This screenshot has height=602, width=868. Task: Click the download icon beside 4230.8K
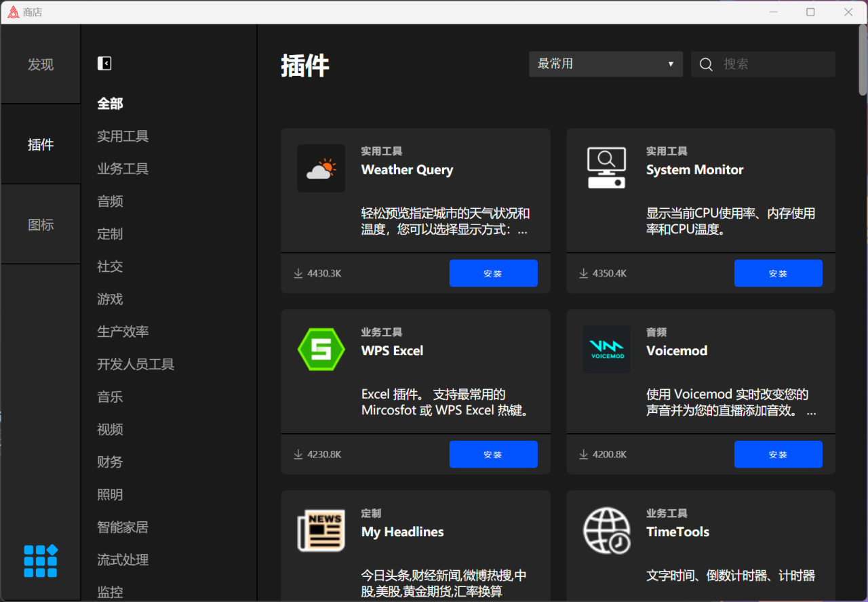(x=298, y=454)
